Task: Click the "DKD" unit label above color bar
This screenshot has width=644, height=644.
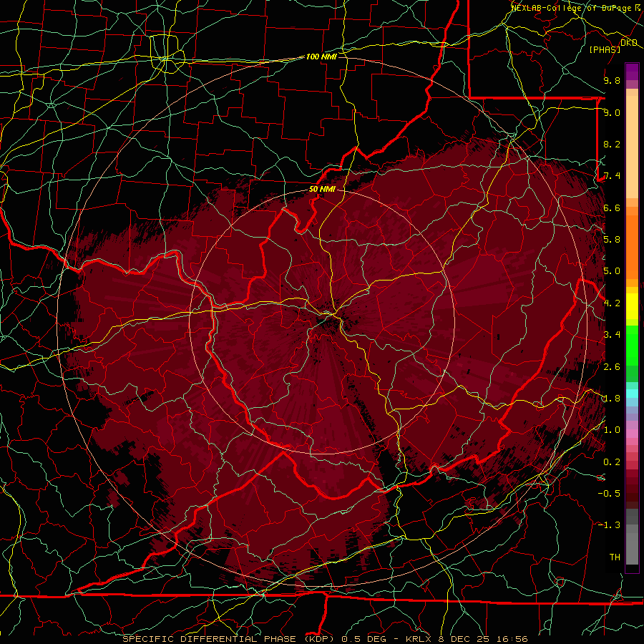Action: click(x=629, y=43)
